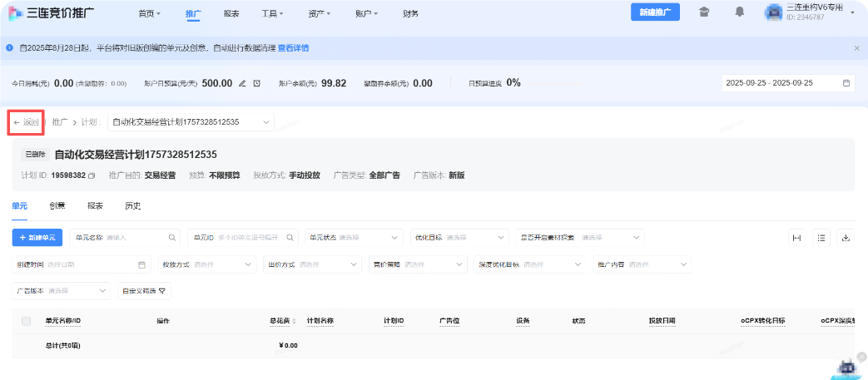
Task: Click the download export icon
Action: coord(846,238)
